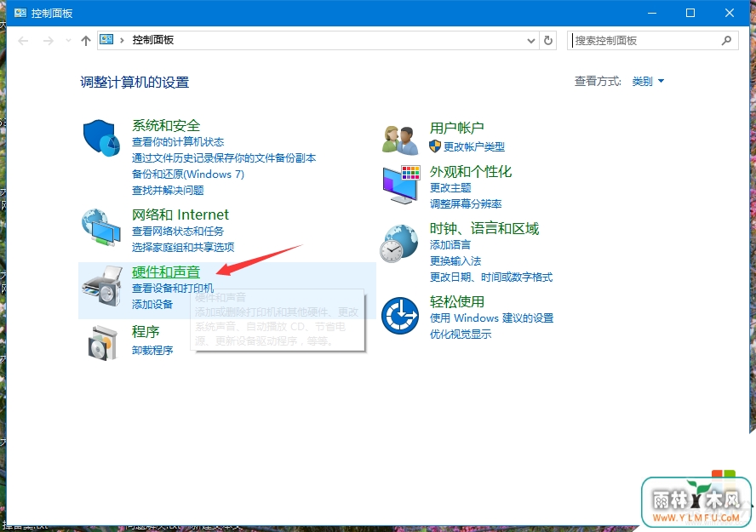Open 备份和还原(Windows 7) link
Screen dimensions: 756x532
click(188, 174)
